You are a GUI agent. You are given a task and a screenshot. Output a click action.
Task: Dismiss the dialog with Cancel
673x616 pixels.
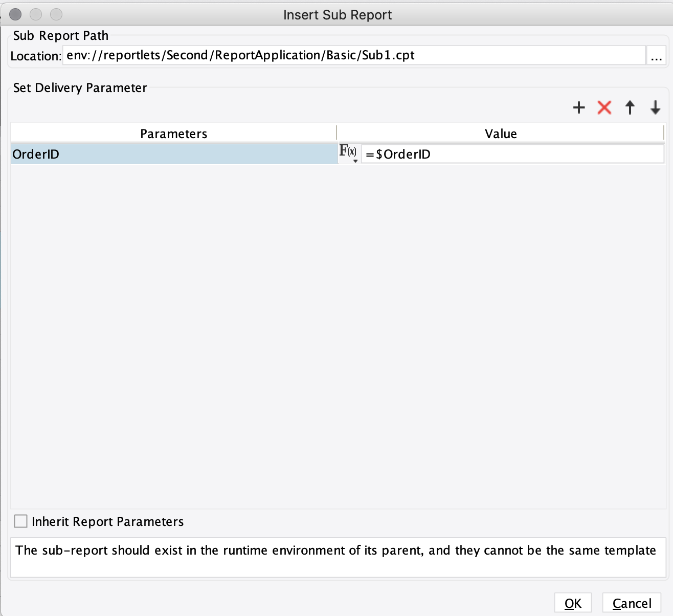632,603
